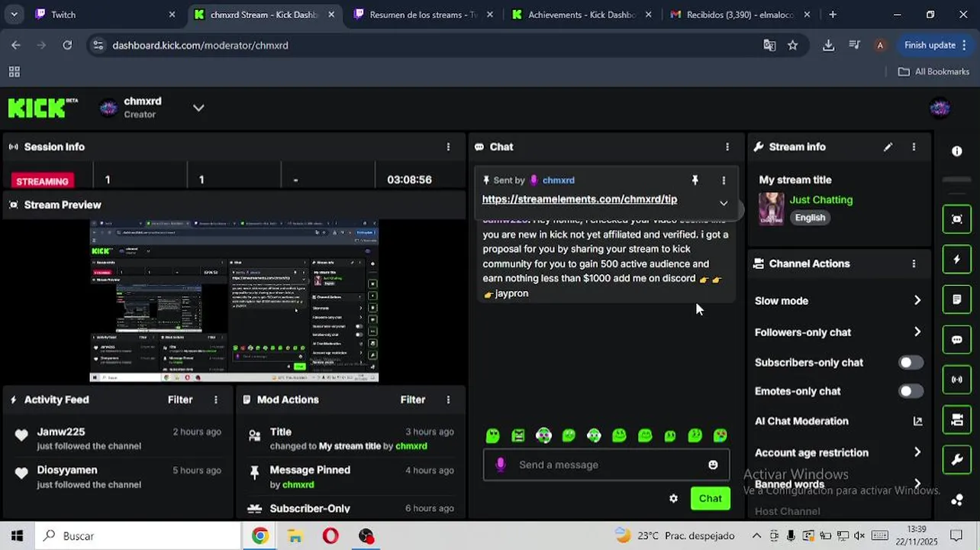The image size is (980, 550).
Task: Expand Slow mode options
Action: [x=917, y=301]
